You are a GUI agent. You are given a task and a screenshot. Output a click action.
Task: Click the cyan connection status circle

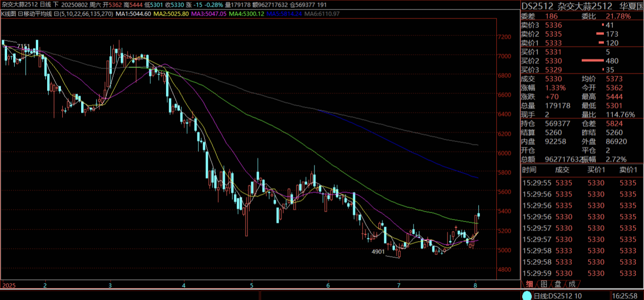click(526, 296)
